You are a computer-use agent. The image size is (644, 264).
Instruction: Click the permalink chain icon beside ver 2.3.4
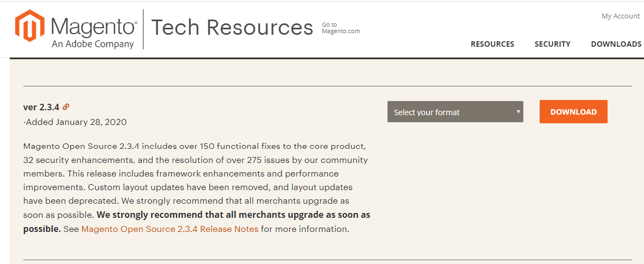[66, 107]
